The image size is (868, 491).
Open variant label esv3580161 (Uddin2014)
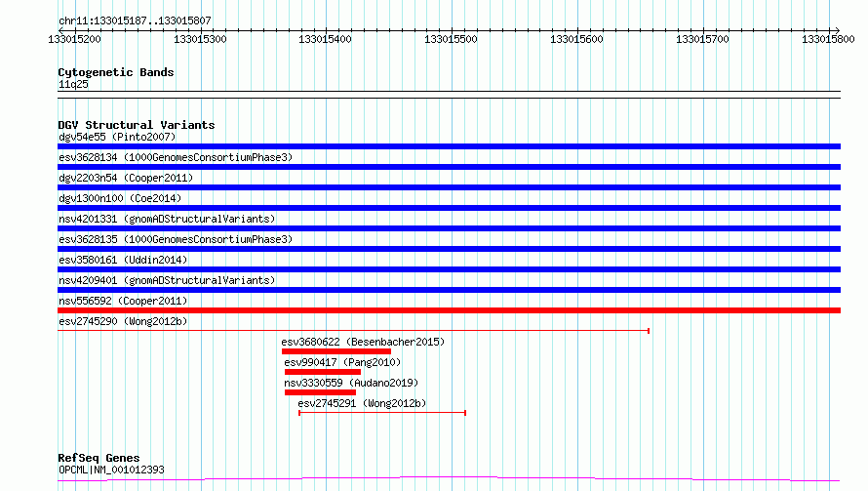[123, 260]
